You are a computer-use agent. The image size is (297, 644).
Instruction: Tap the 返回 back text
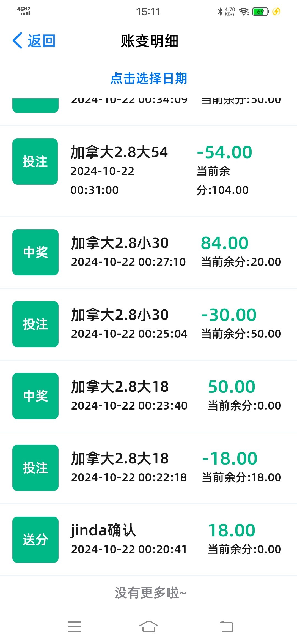click(x=42, y=41)
